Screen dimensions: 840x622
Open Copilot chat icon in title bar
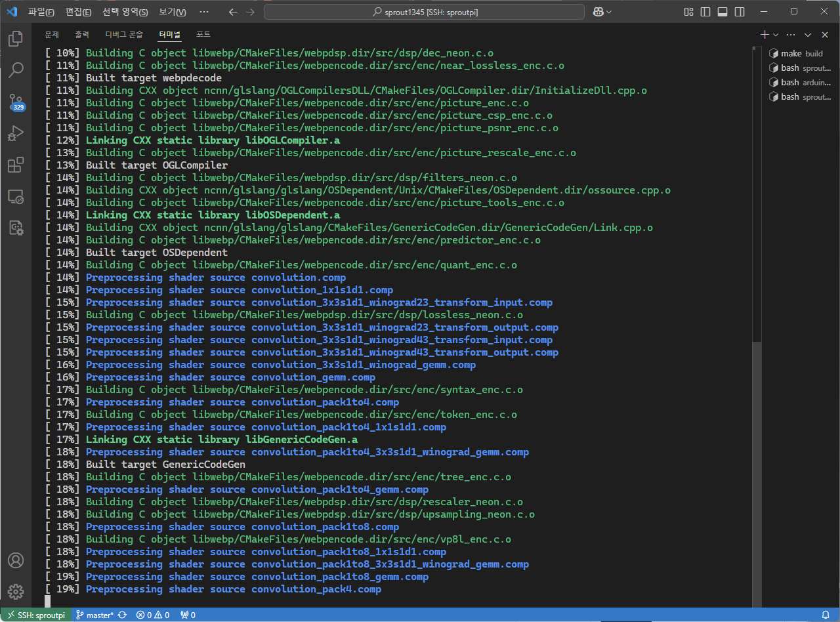tap(598, 12)
